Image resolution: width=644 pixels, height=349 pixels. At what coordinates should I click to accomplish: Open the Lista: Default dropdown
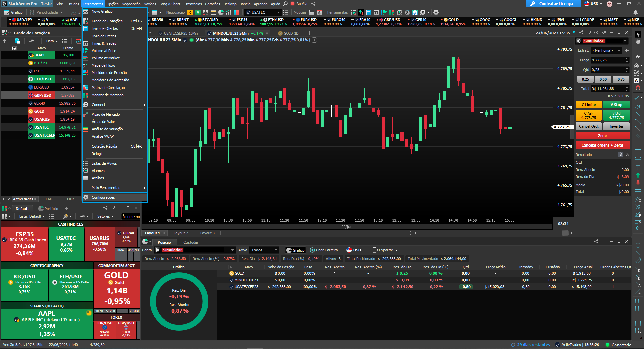tap(32, 216)
